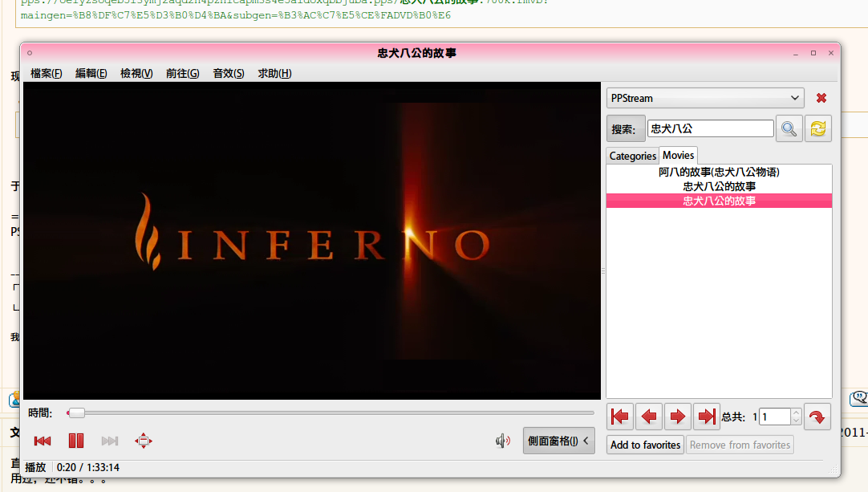The image size is (868, 492).
Task: Go to the first results page
Action: pos(620,417)
